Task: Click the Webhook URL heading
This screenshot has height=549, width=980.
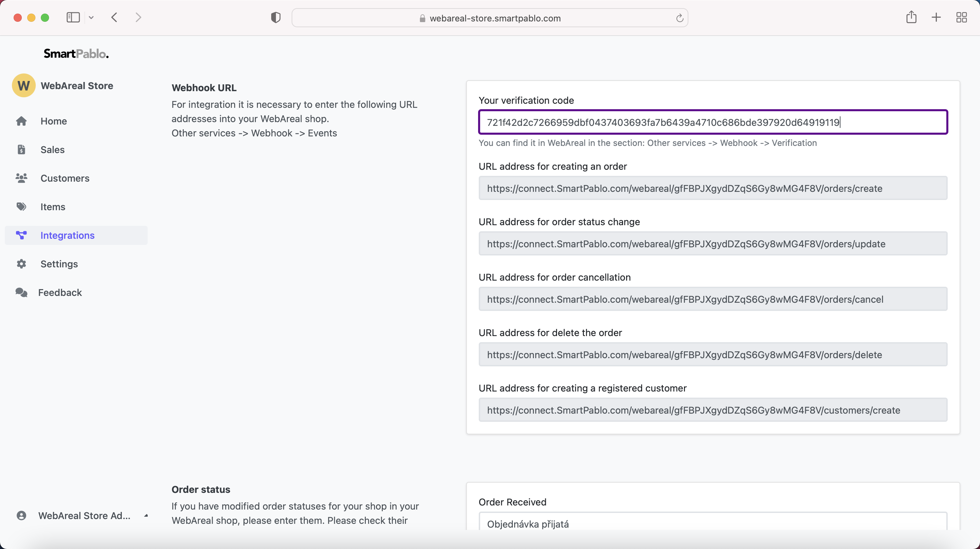Action: click(x=204, y=87)
